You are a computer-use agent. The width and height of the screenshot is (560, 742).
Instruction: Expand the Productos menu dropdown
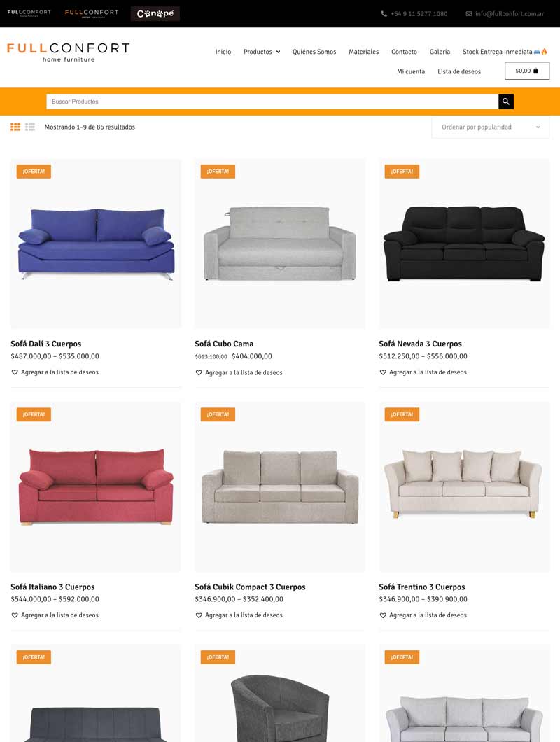(262, 52)
